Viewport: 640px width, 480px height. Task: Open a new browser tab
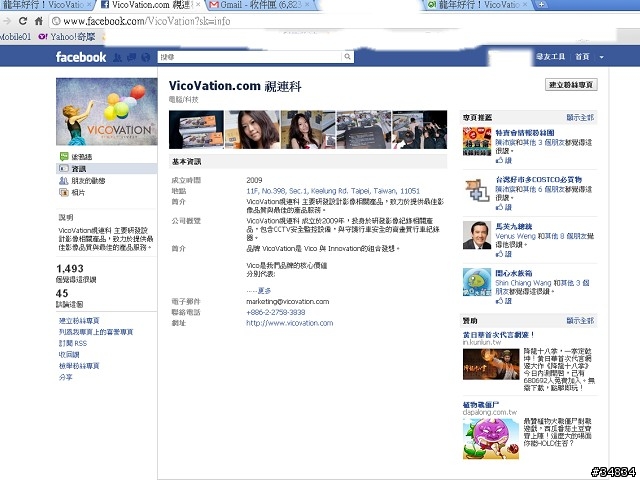tap(541, 4)
